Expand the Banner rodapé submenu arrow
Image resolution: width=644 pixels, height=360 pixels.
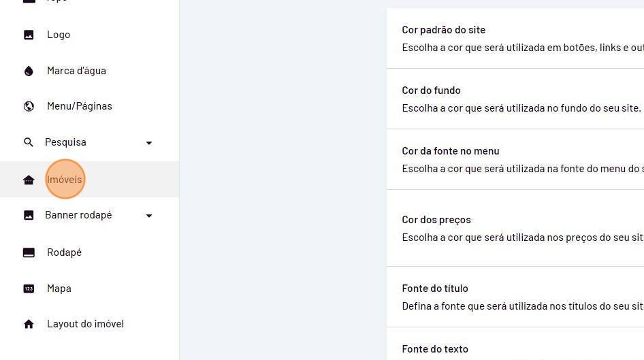pos(149,216)
